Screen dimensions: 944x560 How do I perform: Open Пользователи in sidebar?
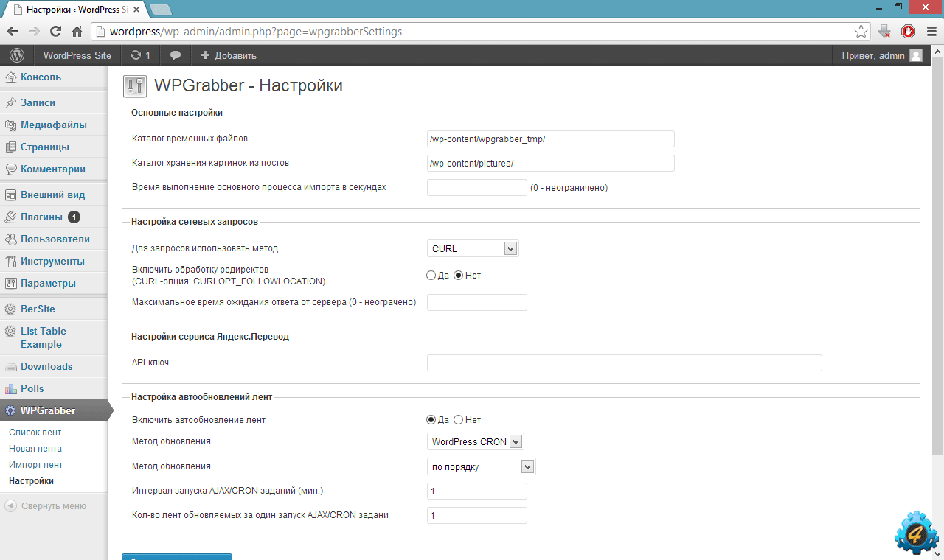[55, 239]
